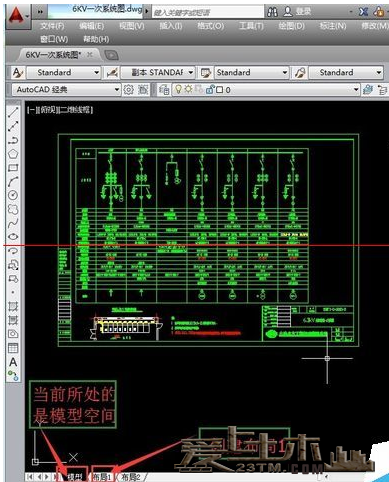Open the 帮助(H) menu
The width and height of the screenshot is (389, 482).
click(96, 39)
